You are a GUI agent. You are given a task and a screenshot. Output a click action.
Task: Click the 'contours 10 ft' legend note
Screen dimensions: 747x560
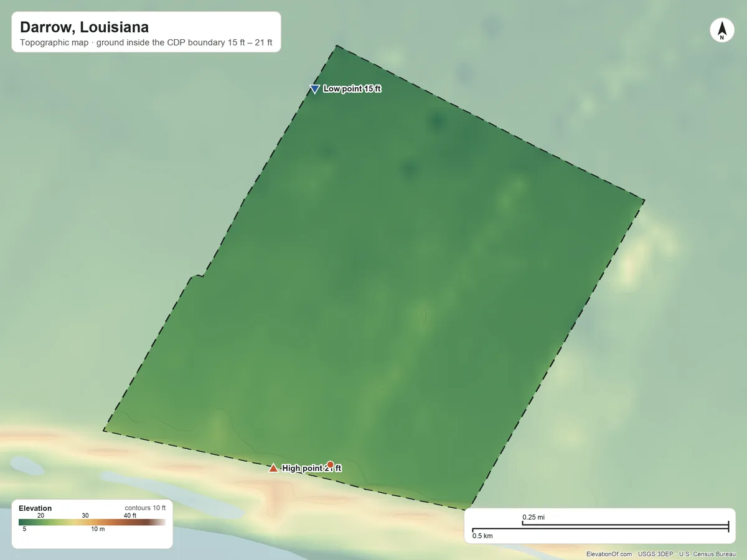coord(145,508)
